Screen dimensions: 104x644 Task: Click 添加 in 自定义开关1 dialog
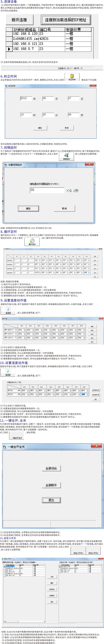pos(52,577)
